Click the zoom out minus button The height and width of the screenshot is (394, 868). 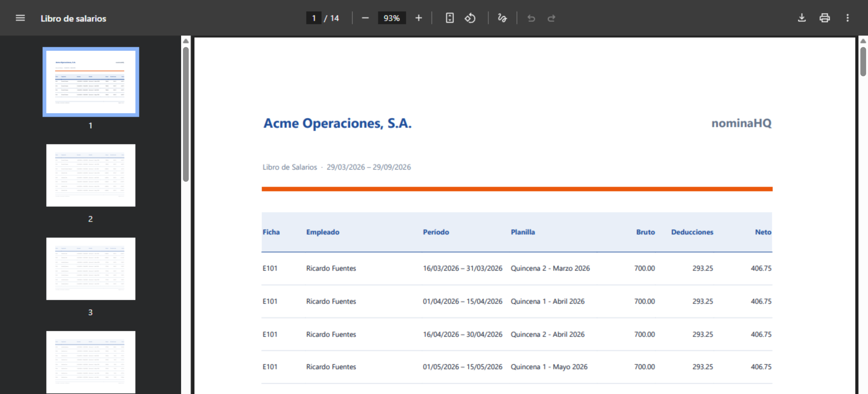[x=365, y=18]
